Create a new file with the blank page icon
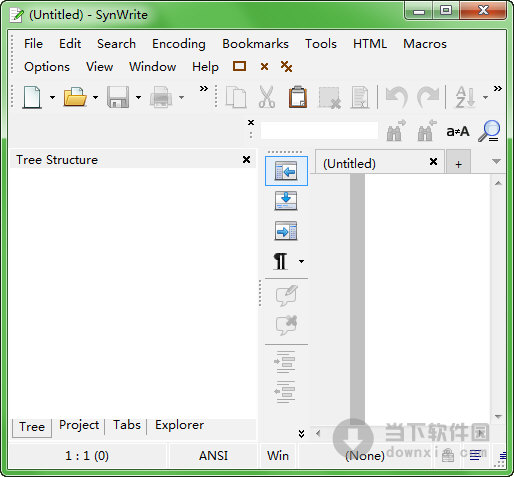 (x=32, y=97)
